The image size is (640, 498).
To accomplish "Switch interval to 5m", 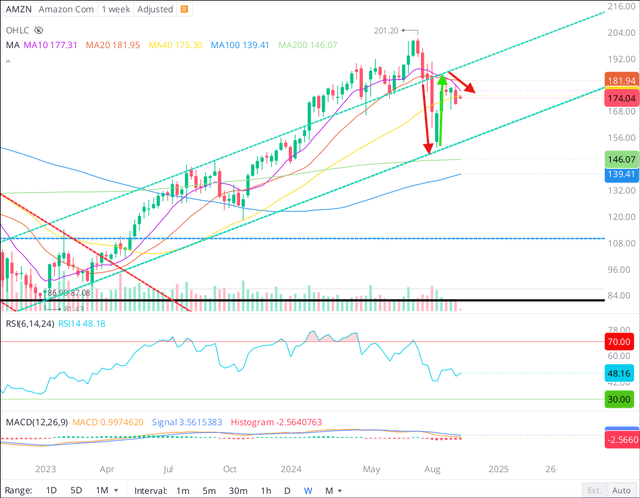I will 209,490.
